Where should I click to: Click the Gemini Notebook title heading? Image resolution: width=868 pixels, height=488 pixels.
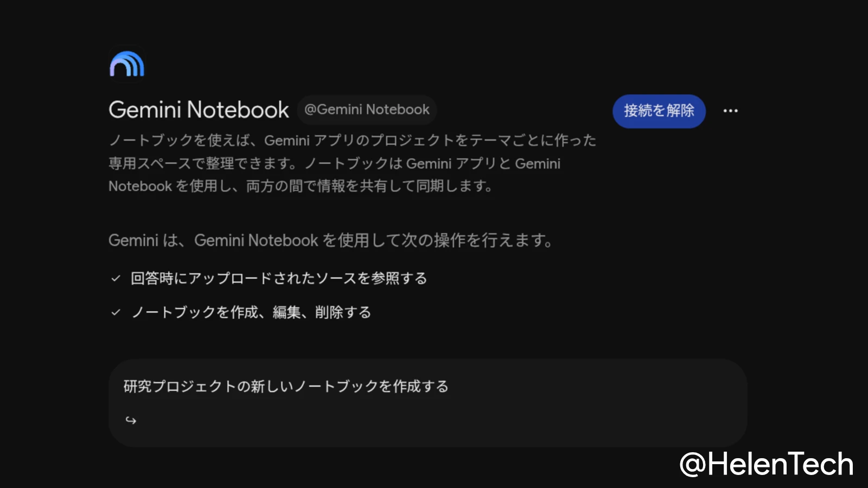[199, 110]
